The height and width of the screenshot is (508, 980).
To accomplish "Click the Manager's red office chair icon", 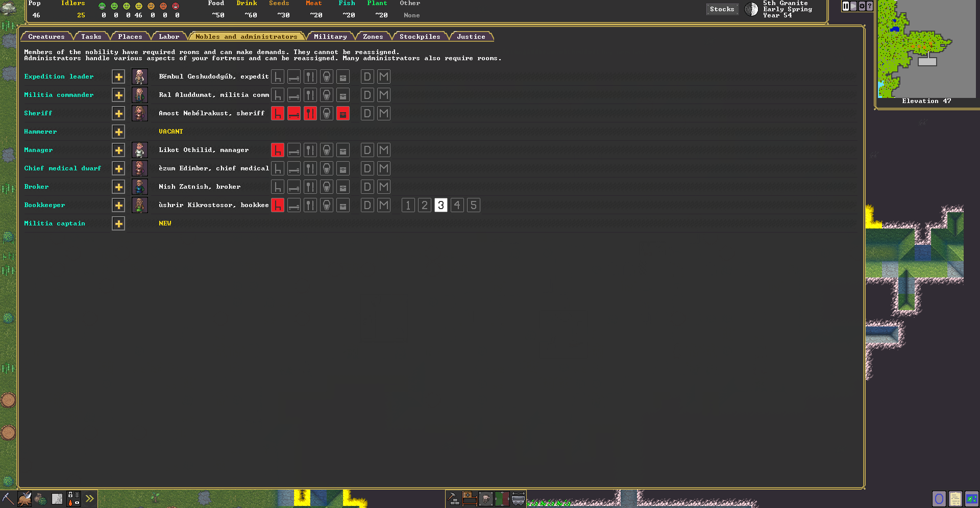I will (278, 150).
